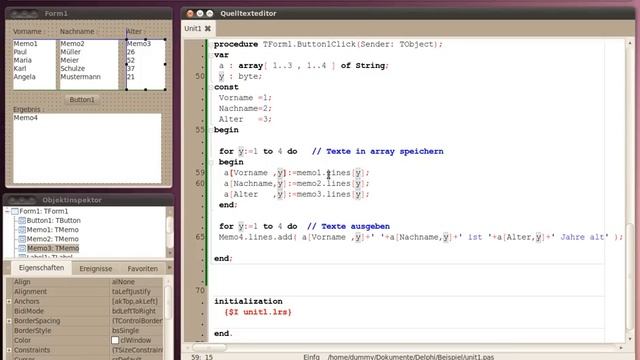
Task: Click Button1 on the Form1 designer
Action: [x=82, y=100]
